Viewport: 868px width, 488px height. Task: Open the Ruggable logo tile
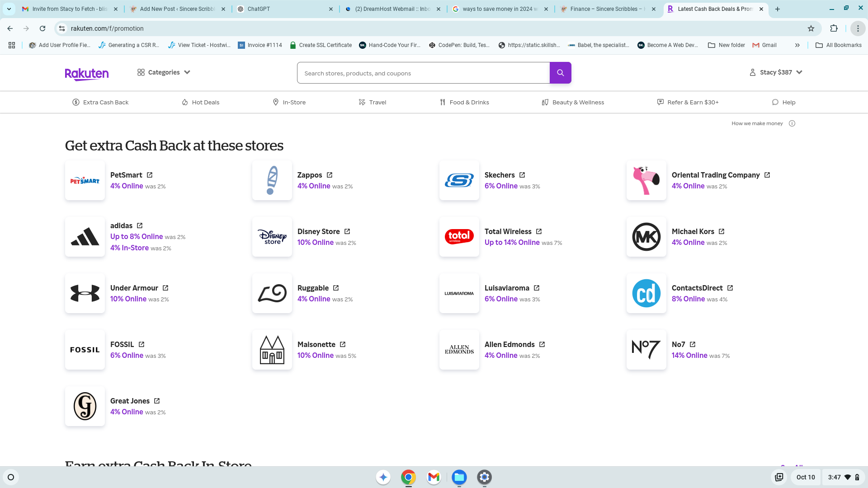click(272, 293)
